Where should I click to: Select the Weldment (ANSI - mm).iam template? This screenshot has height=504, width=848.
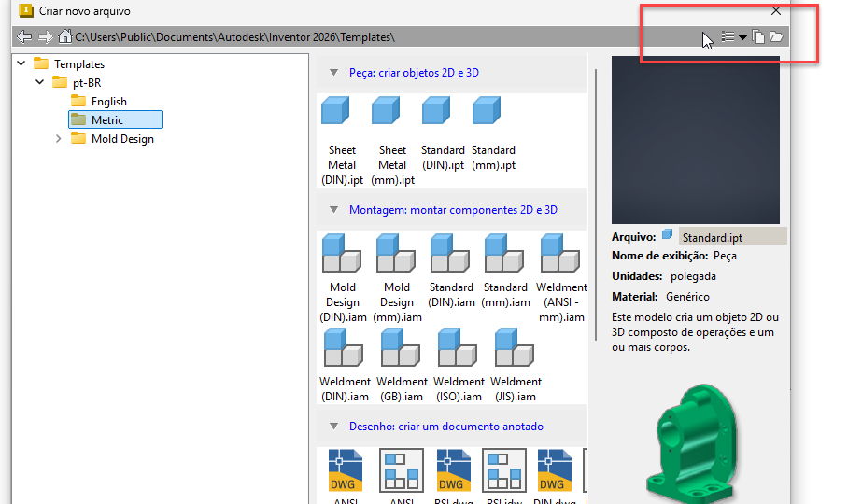[x=561, y=277]
